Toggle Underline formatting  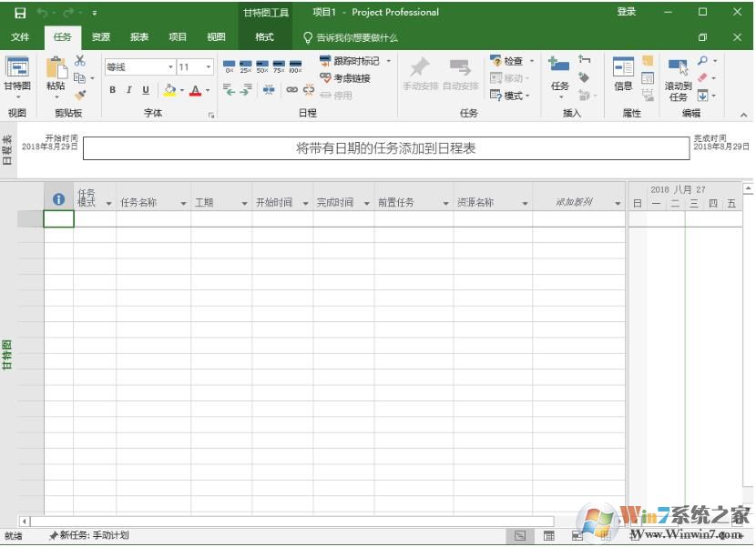coord(144,89)
